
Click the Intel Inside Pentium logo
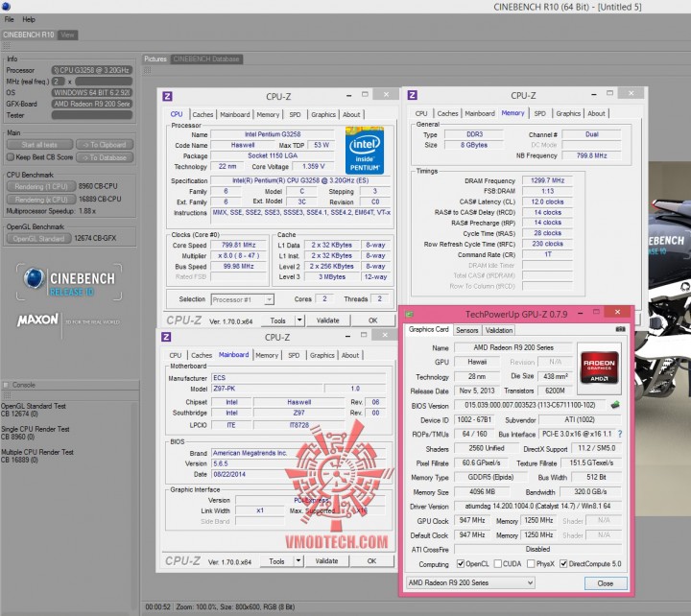pos(365,151)
